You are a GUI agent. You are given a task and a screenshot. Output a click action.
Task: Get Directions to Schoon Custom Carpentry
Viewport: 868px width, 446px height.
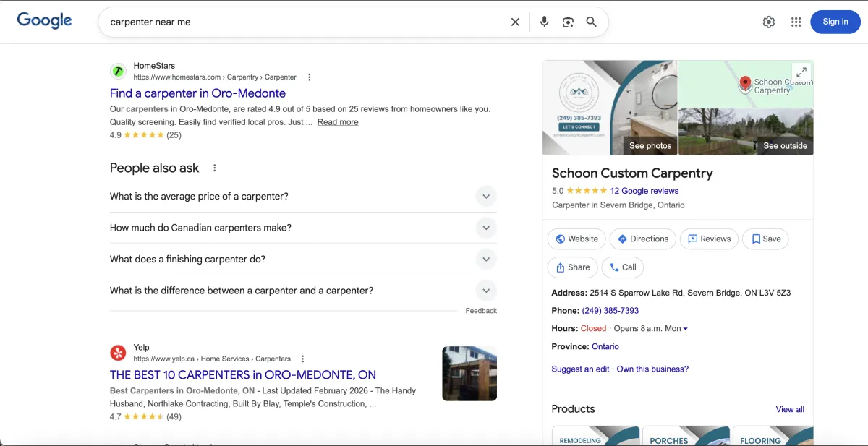point(643,239)
